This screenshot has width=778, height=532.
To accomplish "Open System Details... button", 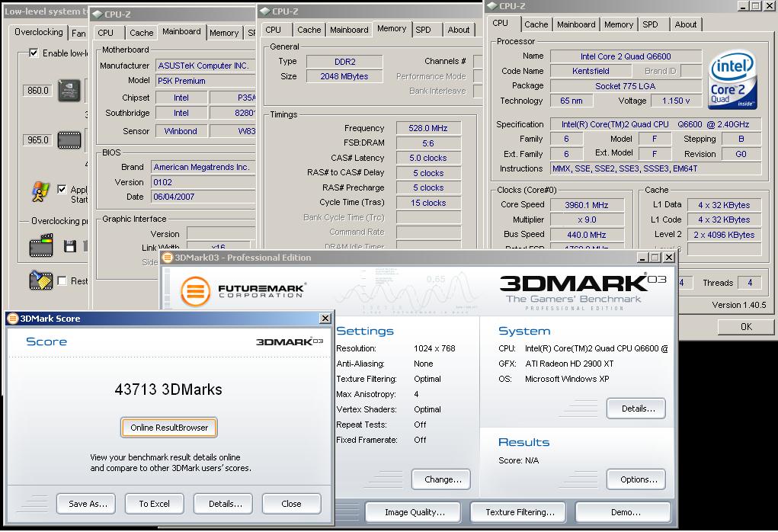I will [x=638, y=409].
